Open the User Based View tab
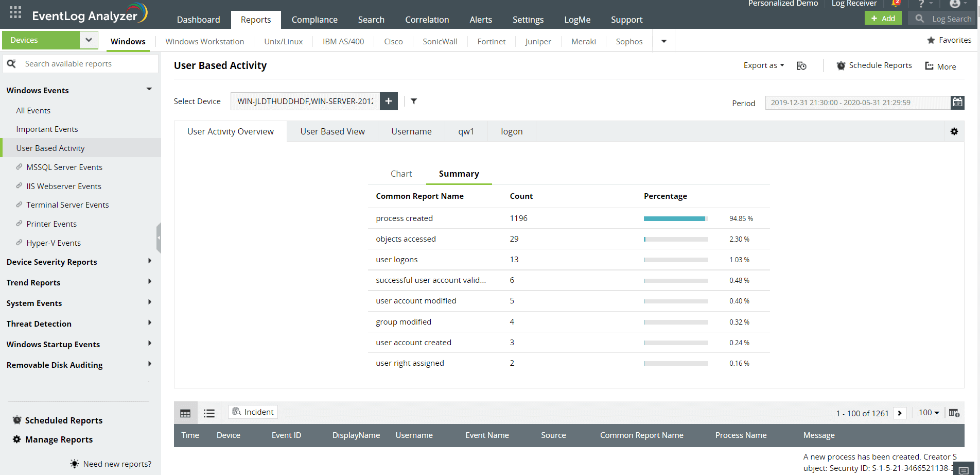 coord(332,131)
